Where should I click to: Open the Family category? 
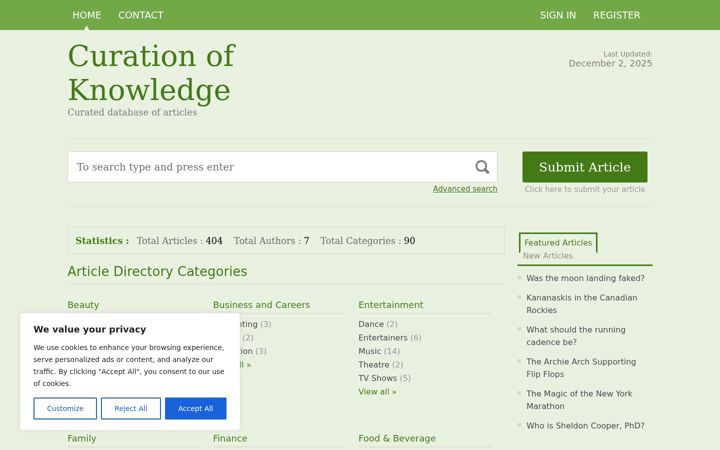(x=82, y=439)
